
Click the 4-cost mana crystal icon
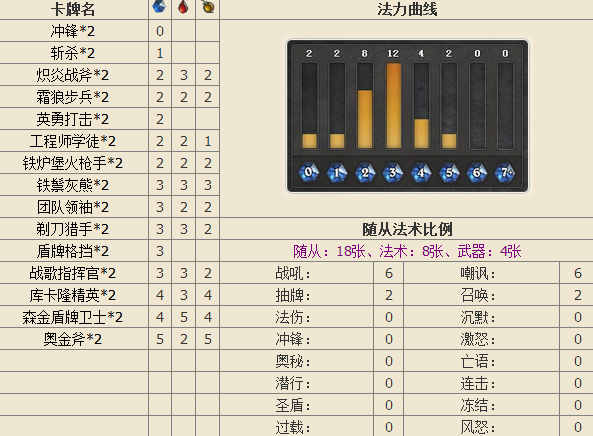(x=421, y=173)
